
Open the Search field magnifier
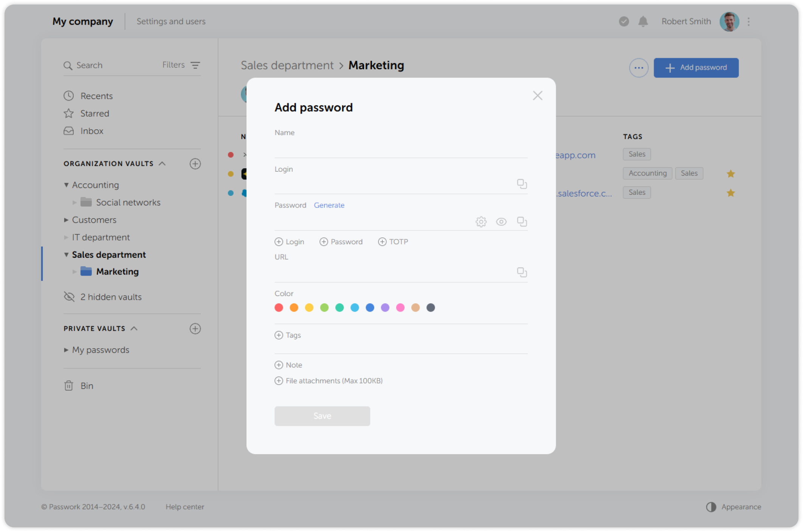[68, 65]
